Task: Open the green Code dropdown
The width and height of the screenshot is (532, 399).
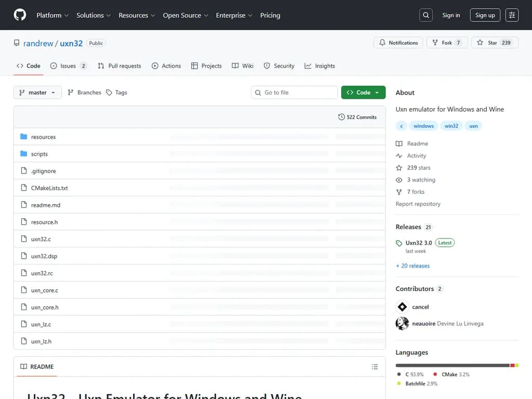Action: click(363, 92)
